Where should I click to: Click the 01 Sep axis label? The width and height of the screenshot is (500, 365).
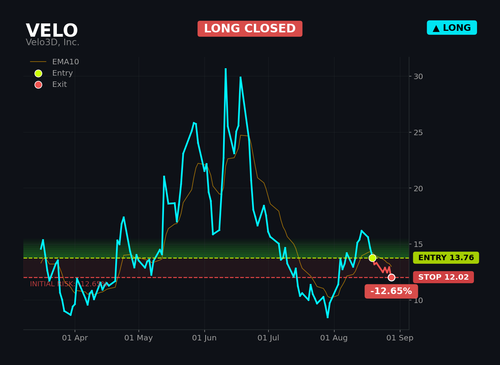pyautogui.click(x=400, y=338)
